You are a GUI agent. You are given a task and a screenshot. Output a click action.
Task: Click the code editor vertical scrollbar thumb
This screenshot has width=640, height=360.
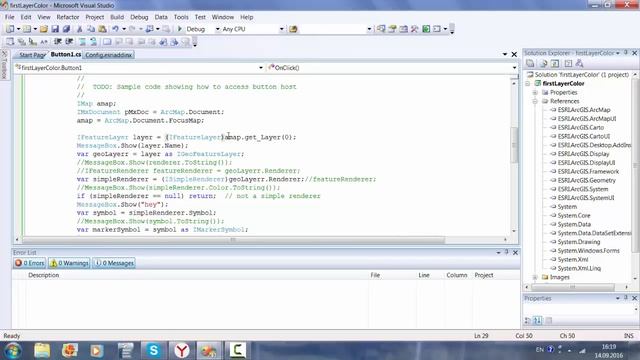pyautogui.click(x=514, y=145)
